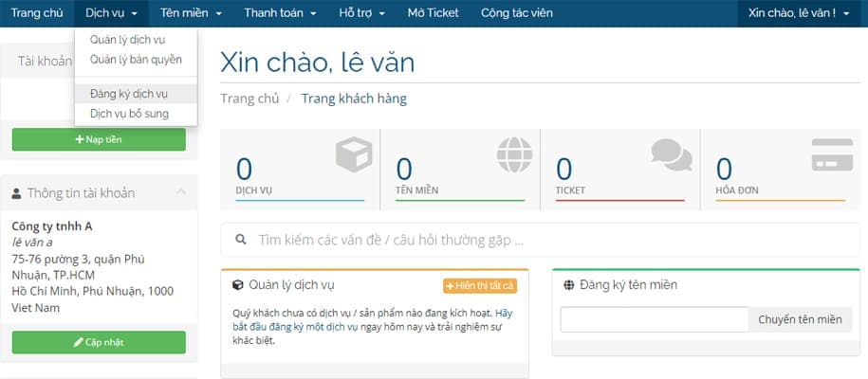Open the Xin chào, lê văn user dropdown
868x379 pixels.
(x=798, y=12)
